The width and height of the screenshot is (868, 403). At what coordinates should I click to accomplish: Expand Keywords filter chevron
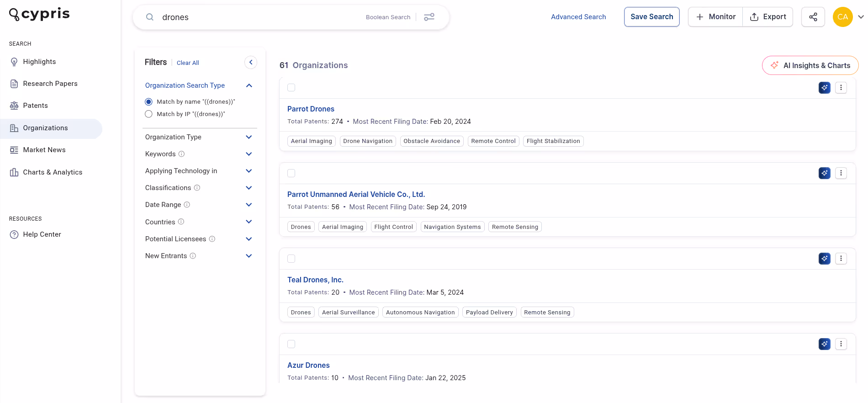point(249,154)
